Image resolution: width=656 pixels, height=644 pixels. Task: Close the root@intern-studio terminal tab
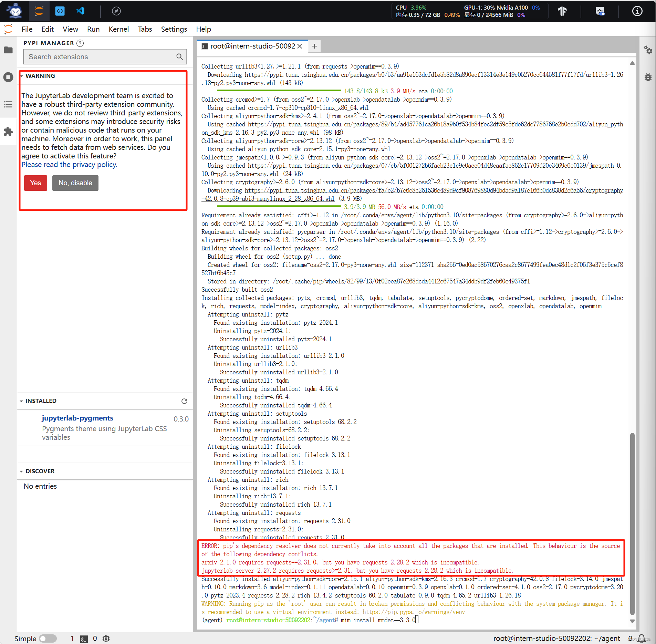300,46
